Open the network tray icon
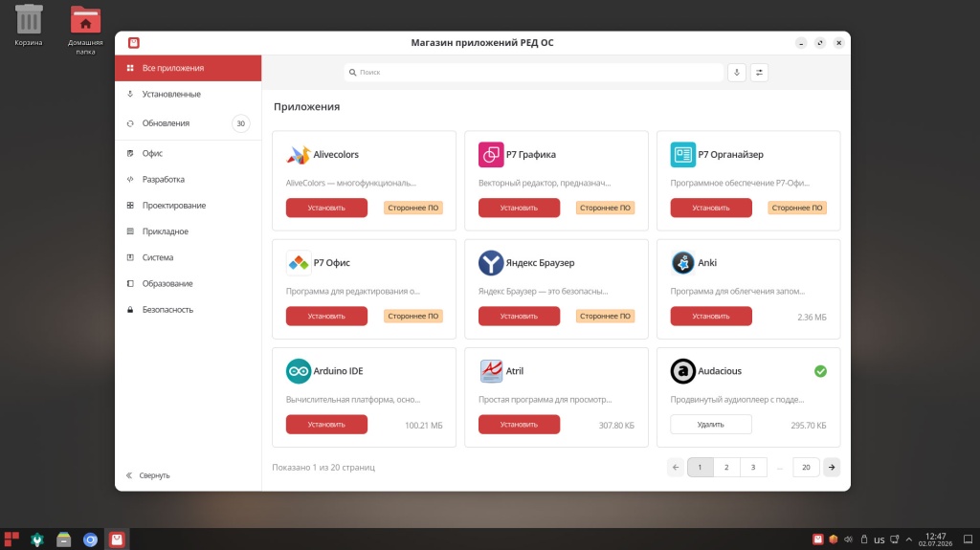The width and height of the screenshot is (980, 550). pyautogui.click(x=895, y=539)
